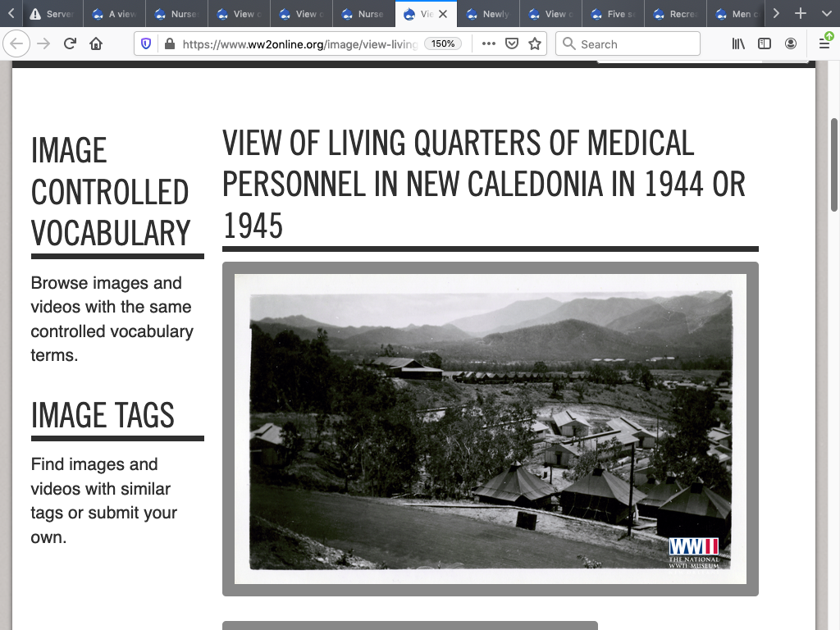
Task: Open Firefox account profile icon
Action: pyautogui.click(x=791, y=44)
